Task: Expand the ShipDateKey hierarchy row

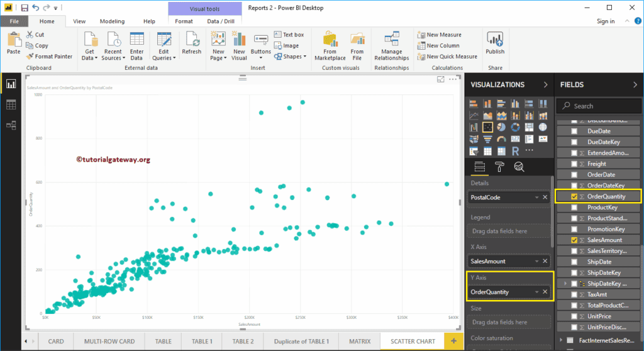Action: click(565, 284)
